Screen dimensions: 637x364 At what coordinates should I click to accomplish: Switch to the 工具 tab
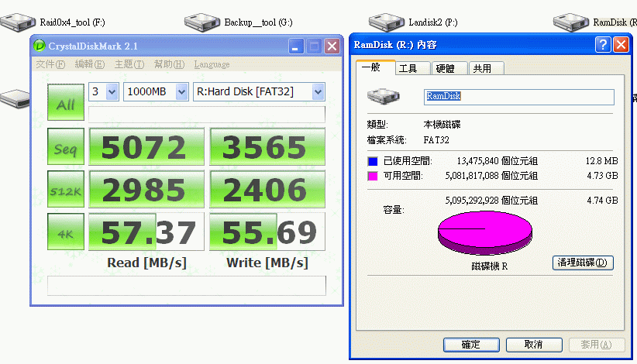coord(413,68)
